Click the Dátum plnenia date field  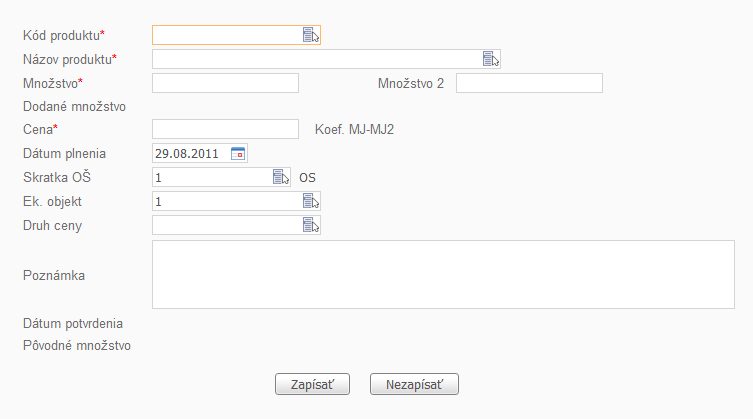191,153
